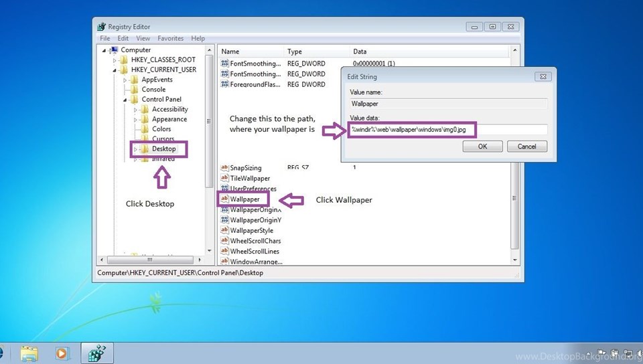
Task: Select the UserPreferences value name
Action: (253, 189)
